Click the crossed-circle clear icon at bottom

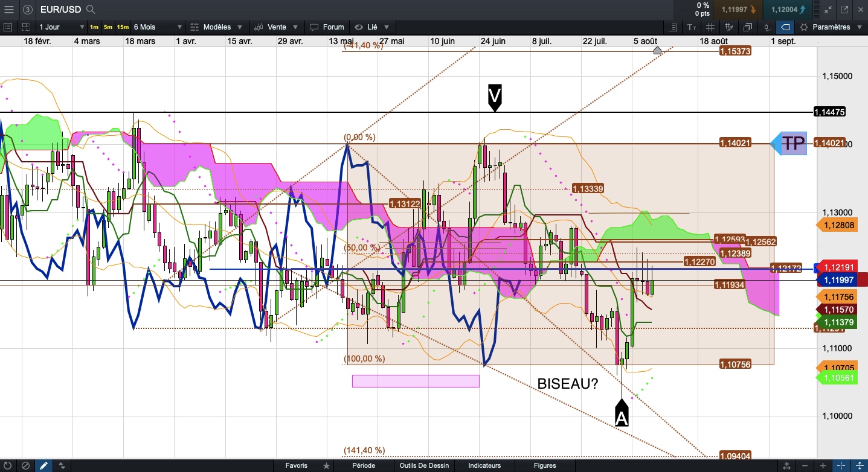tap(25, 465)
